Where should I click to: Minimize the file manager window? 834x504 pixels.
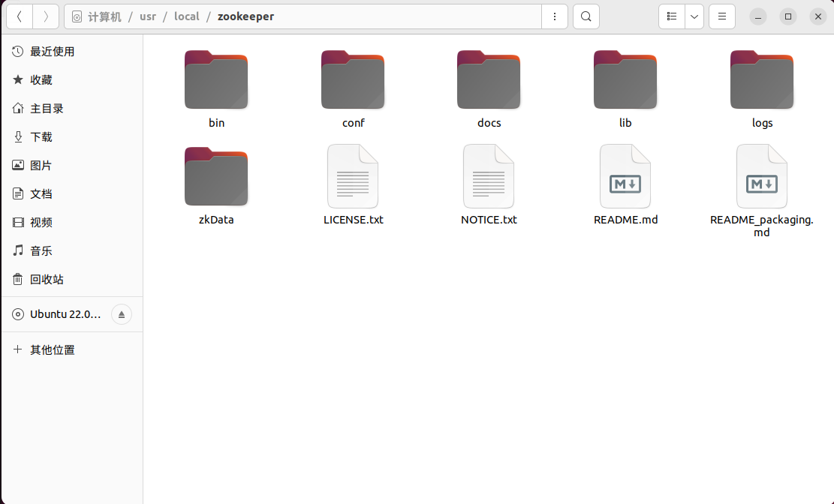pyautogui.click(x=758, y=16)
